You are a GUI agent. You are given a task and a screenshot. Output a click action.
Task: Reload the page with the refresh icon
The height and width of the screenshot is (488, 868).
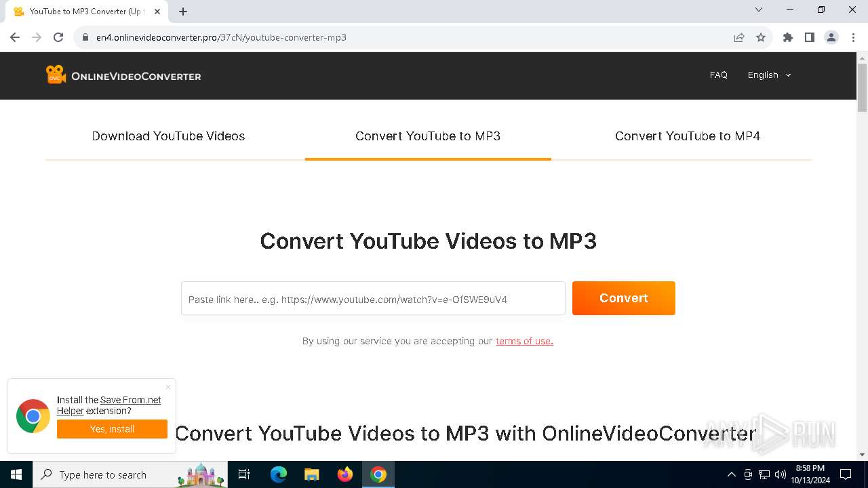coord(58,37)
